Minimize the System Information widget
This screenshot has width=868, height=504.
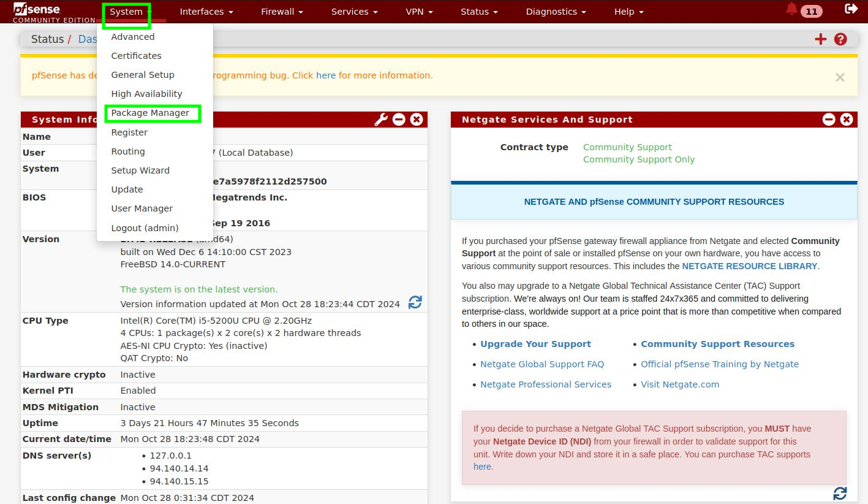pos(399,120)
